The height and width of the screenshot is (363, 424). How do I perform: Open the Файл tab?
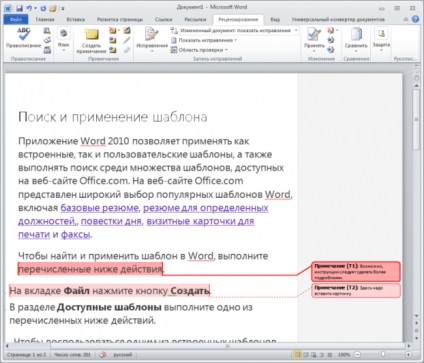coord(16,19)
